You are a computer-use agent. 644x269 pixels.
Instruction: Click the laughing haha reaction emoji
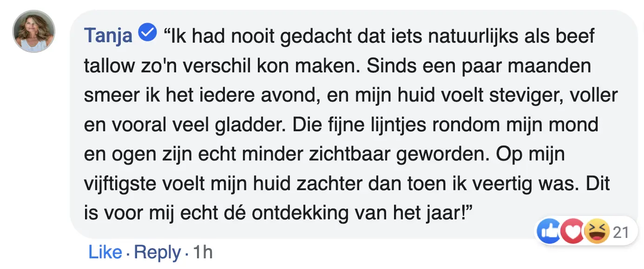597,232
